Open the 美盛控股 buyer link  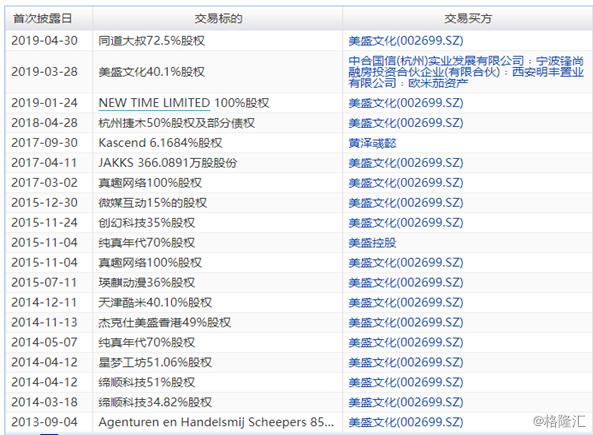[372, 242]
